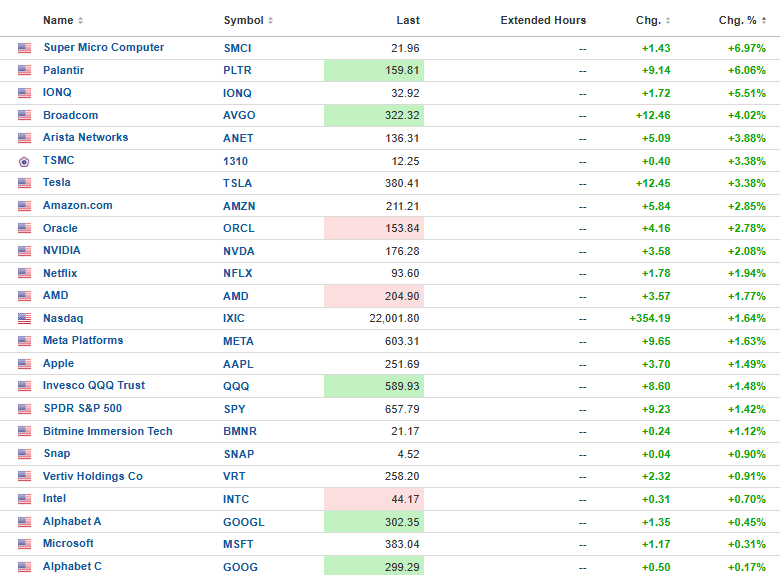
Task: Click the Last column header
Action: click(x=408, y=20)
